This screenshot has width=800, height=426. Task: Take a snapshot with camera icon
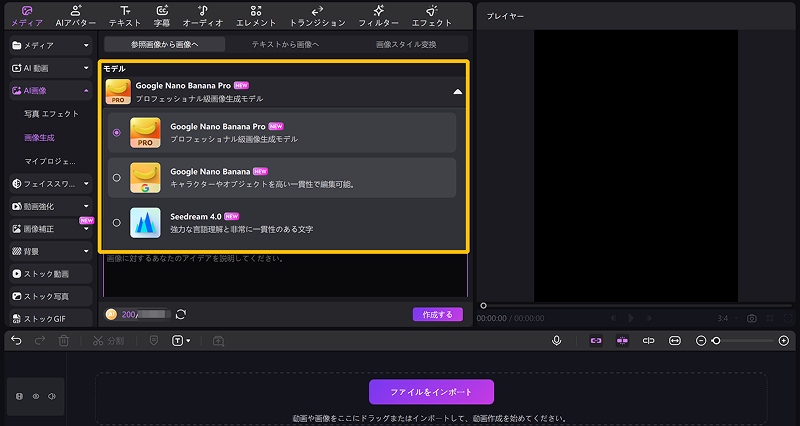[x=752, y=318]
